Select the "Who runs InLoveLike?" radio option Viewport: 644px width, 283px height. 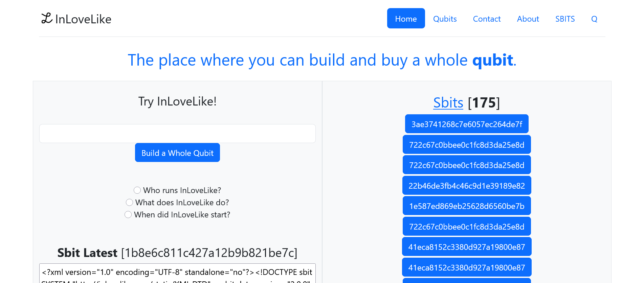pyautogui.click(x=137, y=190)
